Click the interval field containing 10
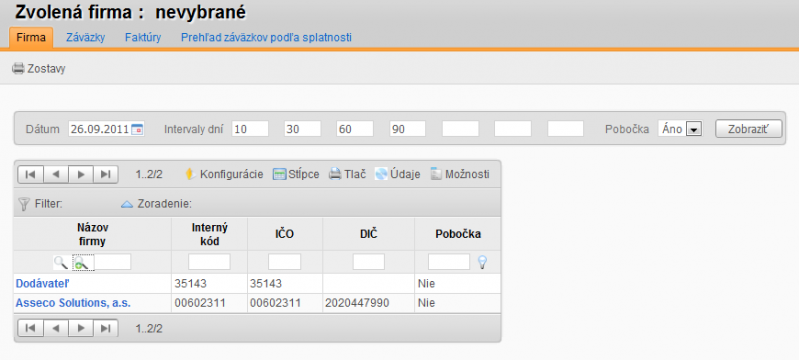799x360 pixels. click(x=250, y=129)
